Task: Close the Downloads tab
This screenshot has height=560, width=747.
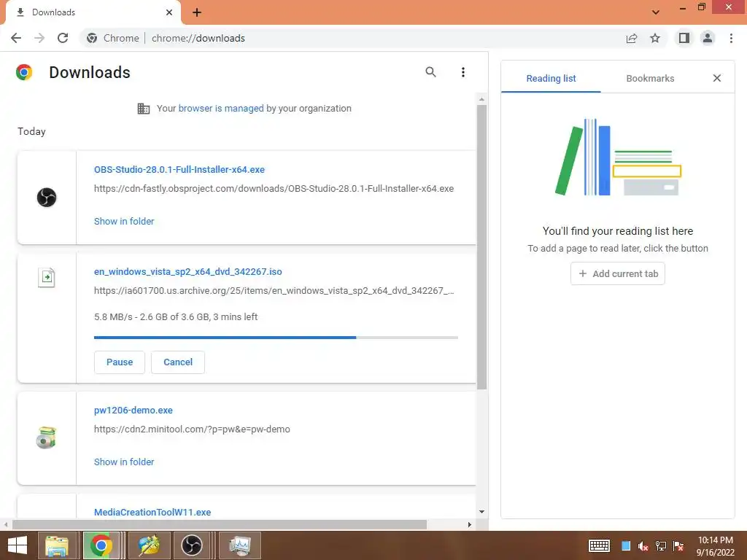Action: pyautogui.click(x=169, y=12)
